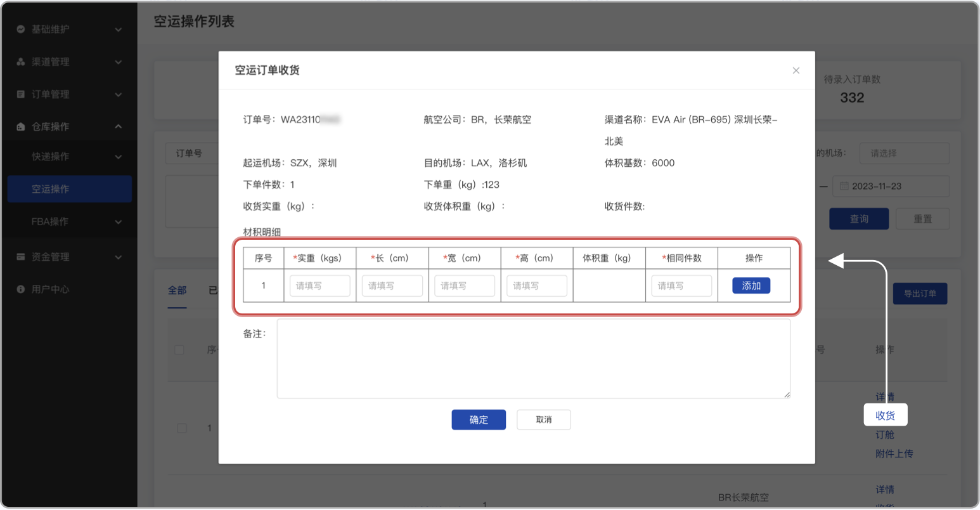Switch to the 全部 tab
The image size is (980, 510).
[x=177, y=290]
